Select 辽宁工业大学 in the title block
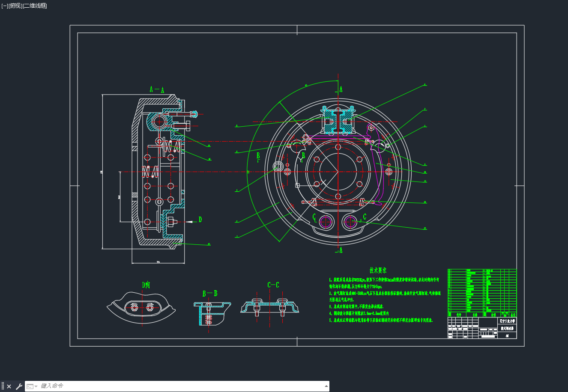Viewport: 568px width, 392px height. pyautogui.click(x=508, y=321)
